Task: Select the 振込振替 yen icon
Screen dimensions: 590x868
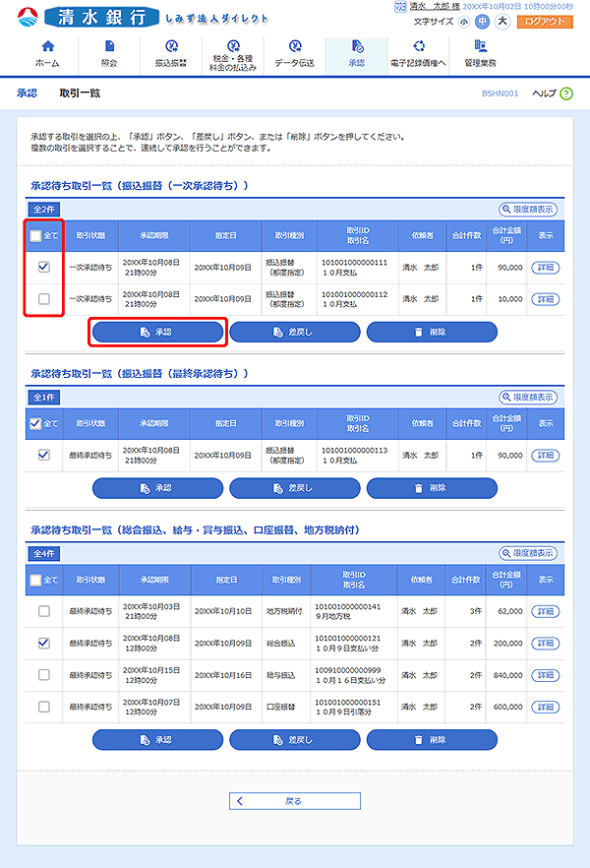Action: point(171,46)
